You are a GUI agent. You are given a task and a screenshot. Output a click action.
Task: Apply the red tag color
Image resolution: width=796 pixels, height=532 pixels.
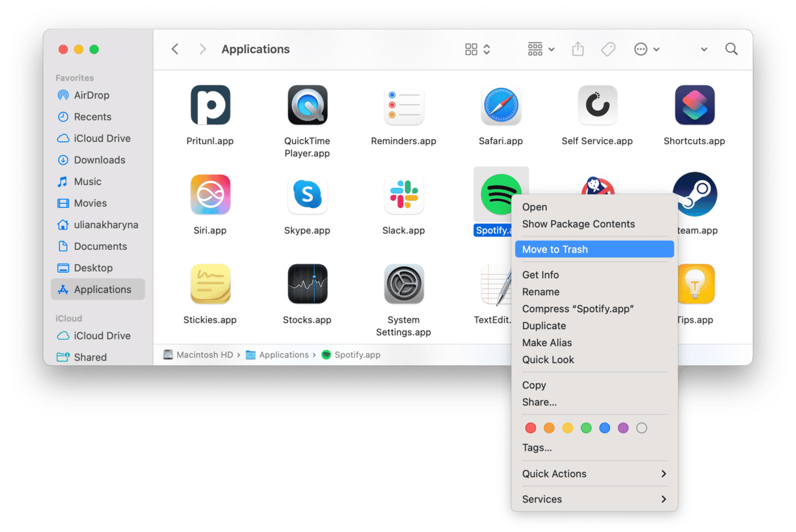coord(531,428)
